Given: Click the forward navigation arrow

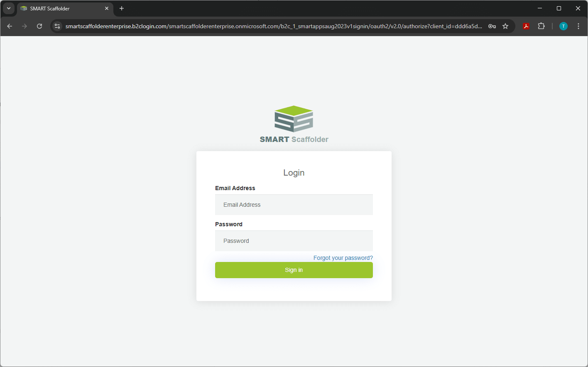Looking at the screenshot, I should tap(24, 26).
